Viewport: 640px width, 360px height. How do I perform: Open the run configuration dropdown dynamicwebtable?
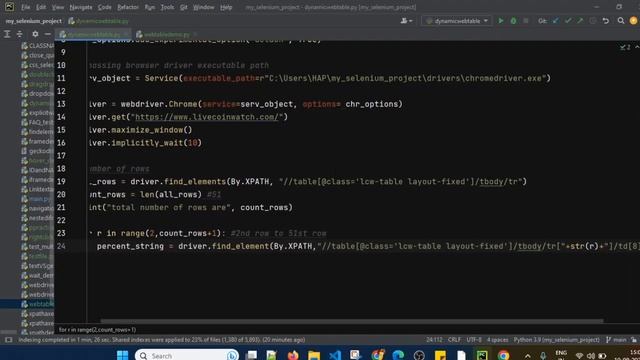tap(457, 21)
